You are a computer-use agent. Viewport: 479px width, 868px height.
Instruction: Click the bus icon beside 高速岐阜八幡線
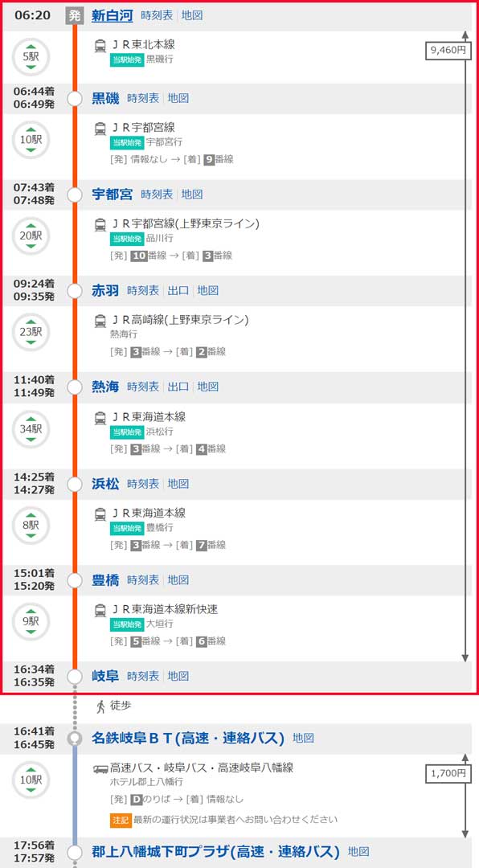pyautogui.click(x=100, y=768)
